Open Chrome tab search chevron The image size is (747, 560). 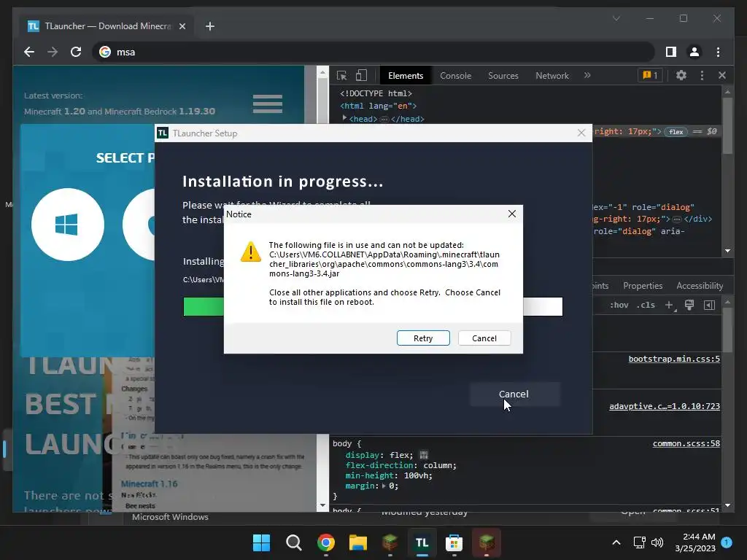(616, 18)
